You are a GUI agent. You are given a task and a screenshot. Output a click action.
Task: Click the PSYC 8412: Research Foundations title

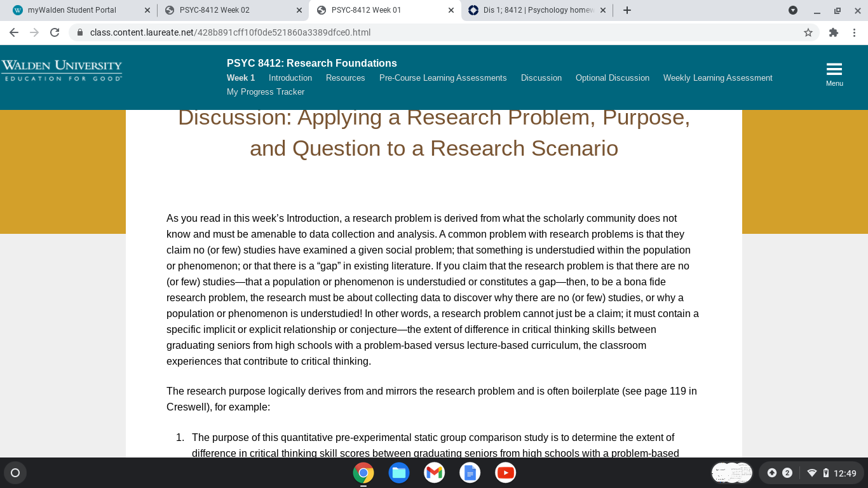click(x=312, y=63)
